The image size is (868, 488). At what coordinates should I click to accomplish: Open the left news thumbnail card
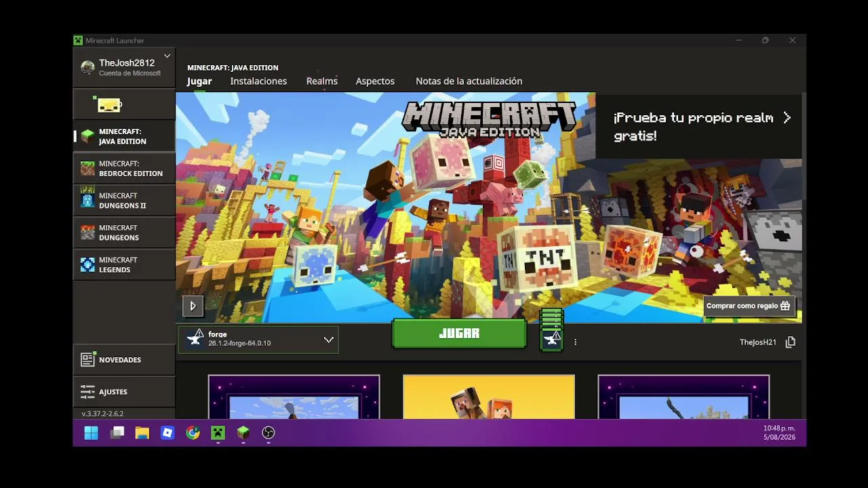coord(294,397)
